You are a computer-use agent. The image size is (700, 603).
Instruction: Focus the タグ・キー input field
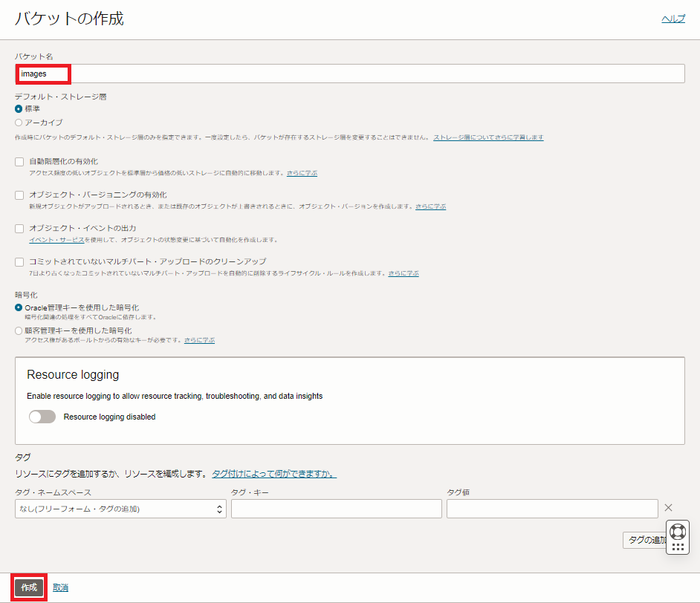pos(336,509)
